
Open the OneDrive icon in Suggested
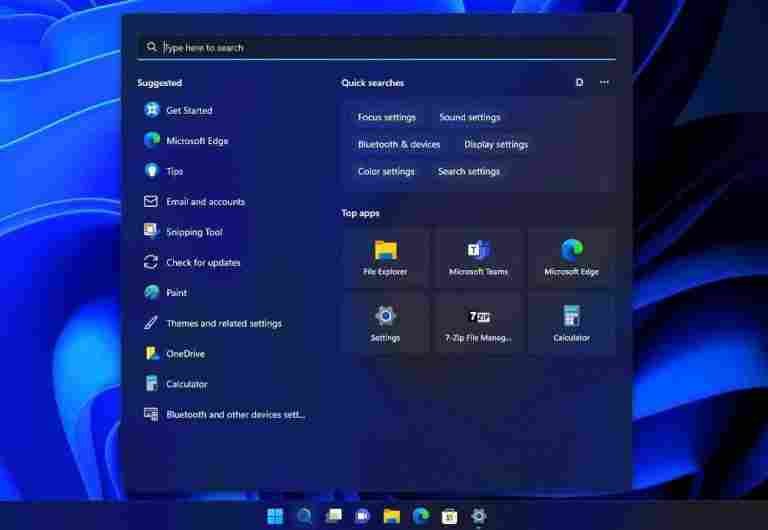152,353
